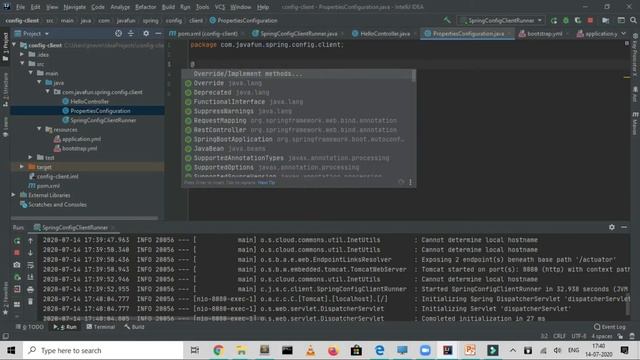This screenshot has height=360, width=640.
Task: Open the Navigate menu
Action: [75, 7]
